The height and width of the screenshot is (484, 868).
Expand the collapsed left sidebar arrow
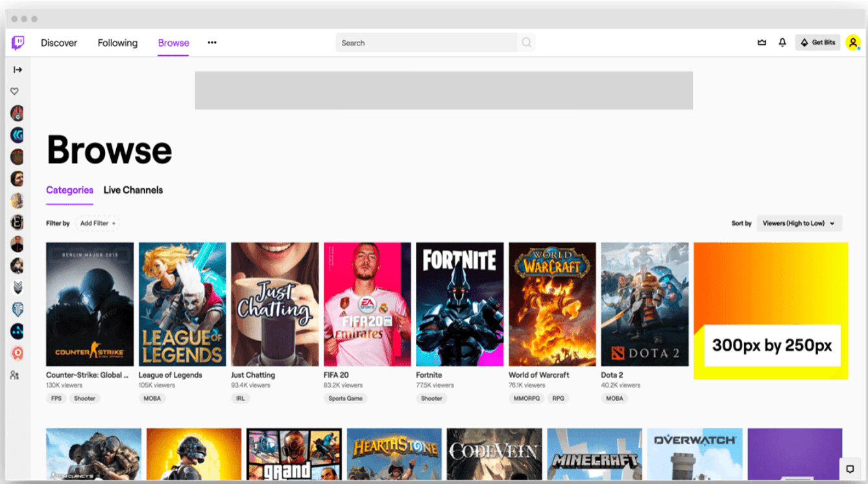tap(18, 69)
